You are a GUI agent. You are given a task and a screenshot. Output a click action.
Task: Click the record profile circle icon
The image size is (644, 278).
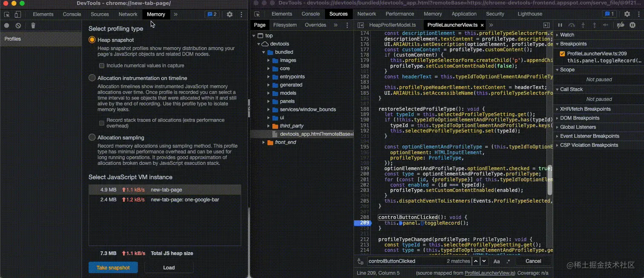tap(7, 26)
